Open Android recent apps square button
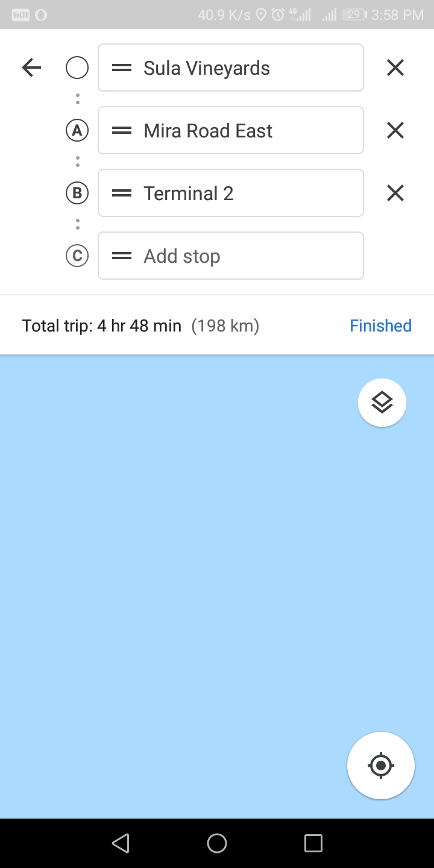 click(313, 843)
